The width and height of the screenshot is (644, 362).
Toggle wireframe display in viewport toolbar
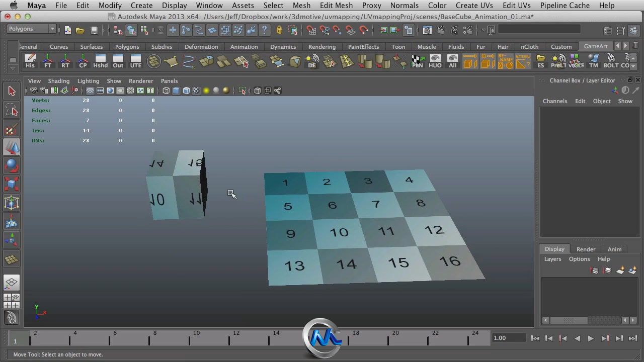click(166, 90)
